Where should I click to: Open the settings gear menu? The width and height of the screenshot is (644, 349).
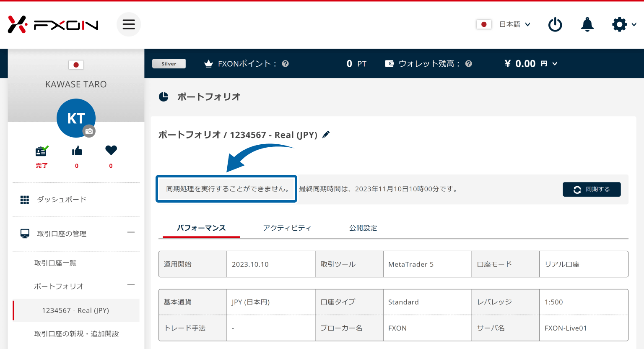(x=620, y=24)
